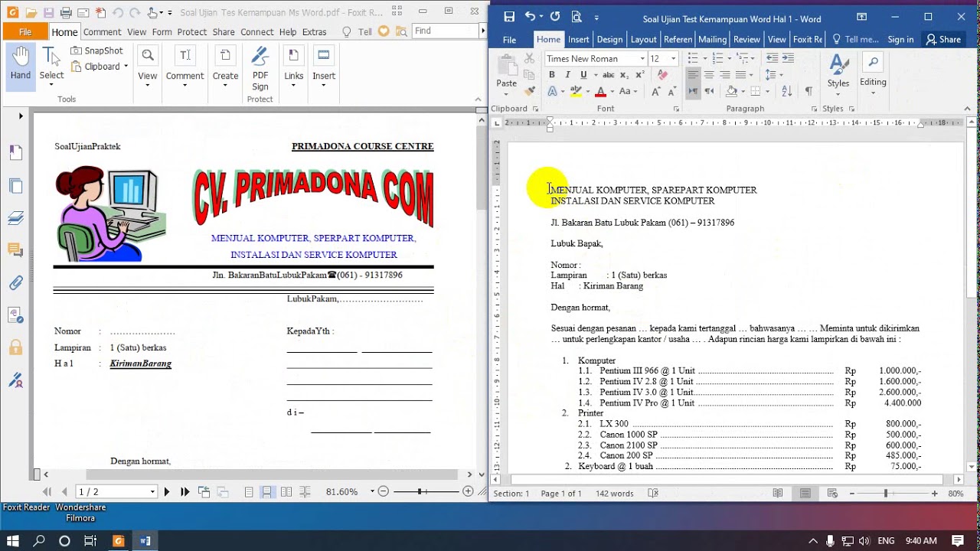Clear all formatting in Word
The width and height of the screenshot is (980, 551).
[x=663, y=75]
